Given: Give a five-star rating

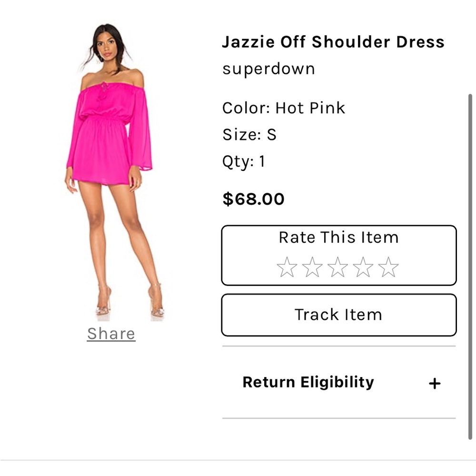Looking at the screenshot, I should tap(389, 266).
